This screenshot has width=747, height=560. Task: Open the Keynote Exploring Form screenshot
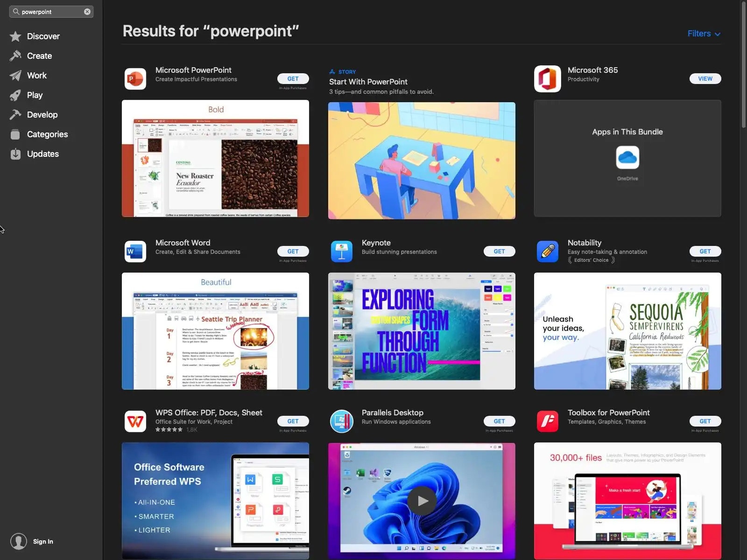(422, 331)
